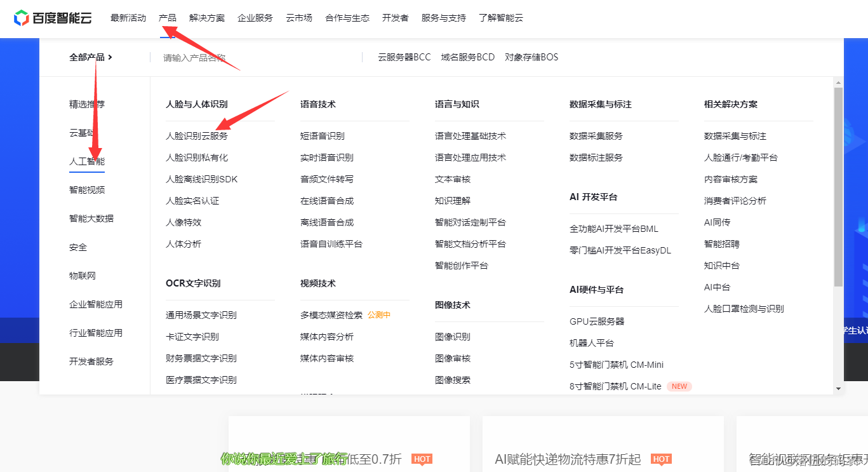
Task: Open 数据标注服务 link
Action: [596, 158]
